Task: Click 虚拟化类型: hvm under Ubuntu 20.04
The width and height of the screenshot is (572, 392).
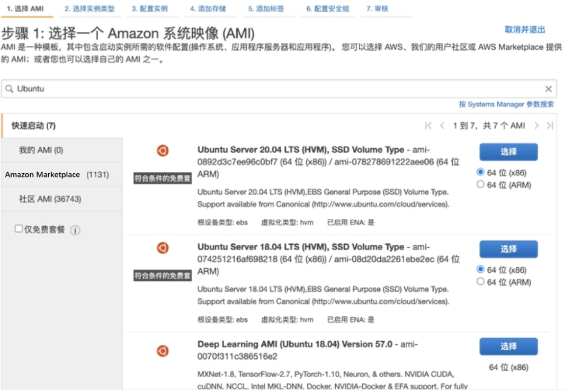Action: [287, 222]
